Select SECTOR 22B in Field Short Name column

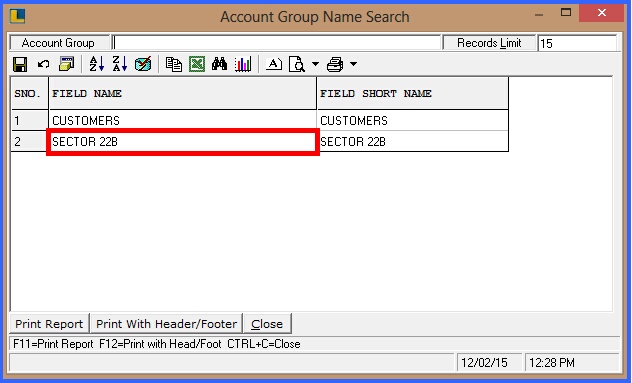(413, 142)
